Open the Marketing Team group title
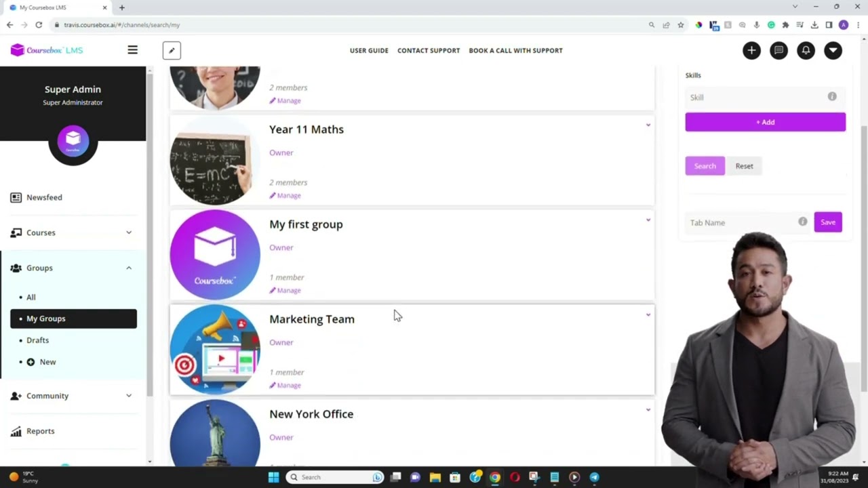 (x=312, y=319)
